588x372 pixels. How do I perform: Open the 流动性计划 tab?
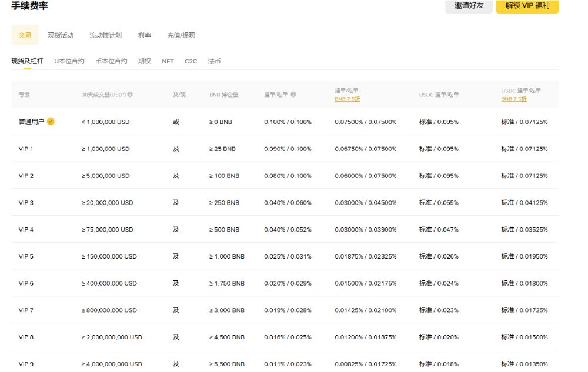105,35
